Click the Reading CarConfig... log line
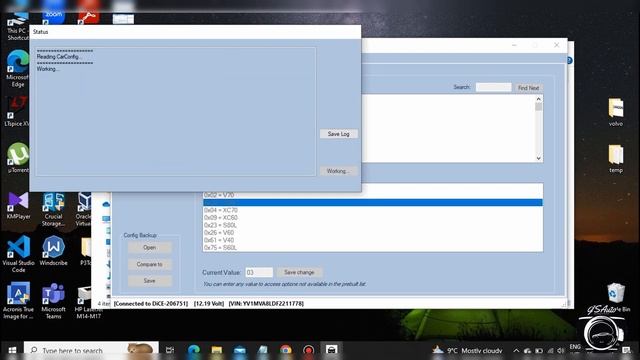This screenshot has height=360, width=640. [x=60, y=57]
